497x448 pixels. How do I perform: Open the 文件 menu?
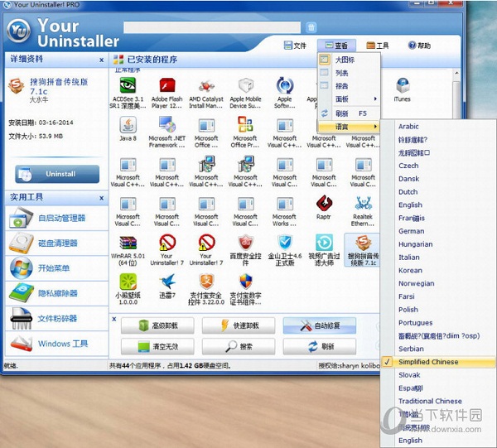coord(295,46)
